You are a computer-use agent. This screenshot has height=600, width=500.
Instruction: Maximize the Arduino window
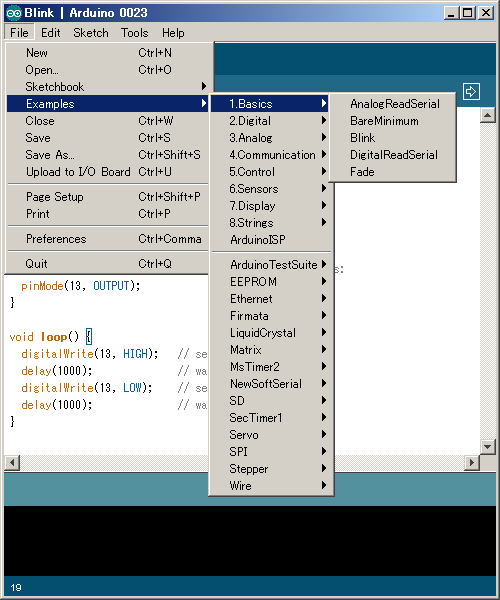tap(467, 13)
